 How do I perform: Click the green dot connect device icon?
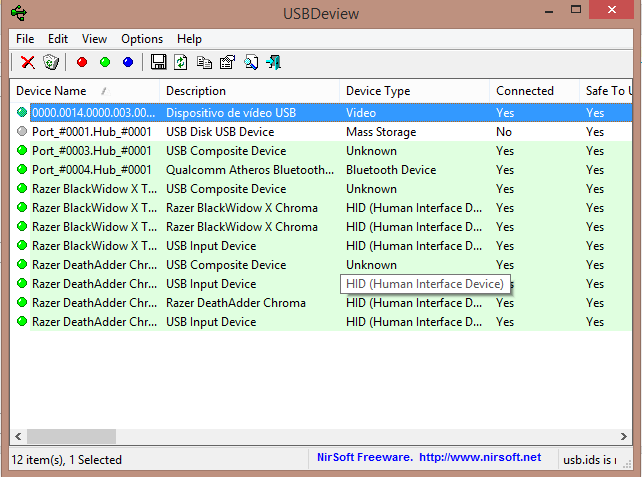(105, 62)
